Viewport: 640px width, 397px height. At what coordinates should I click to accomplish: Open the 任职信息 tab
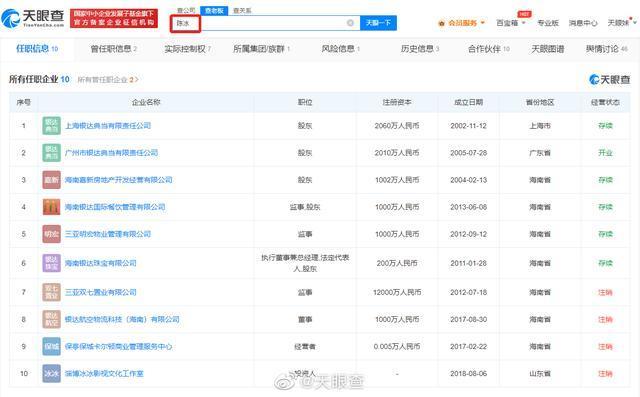pyautogui.click(x=37, y=49)
